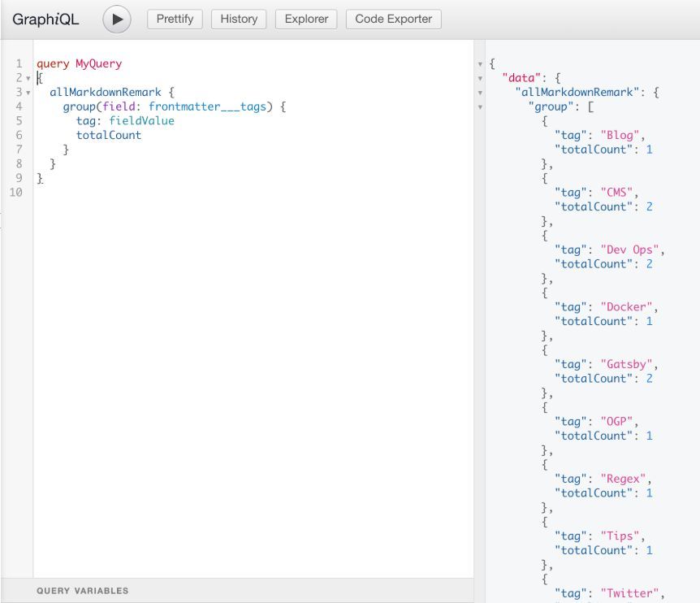Click the "CMS" tag value in results

[x=616, y=193]
